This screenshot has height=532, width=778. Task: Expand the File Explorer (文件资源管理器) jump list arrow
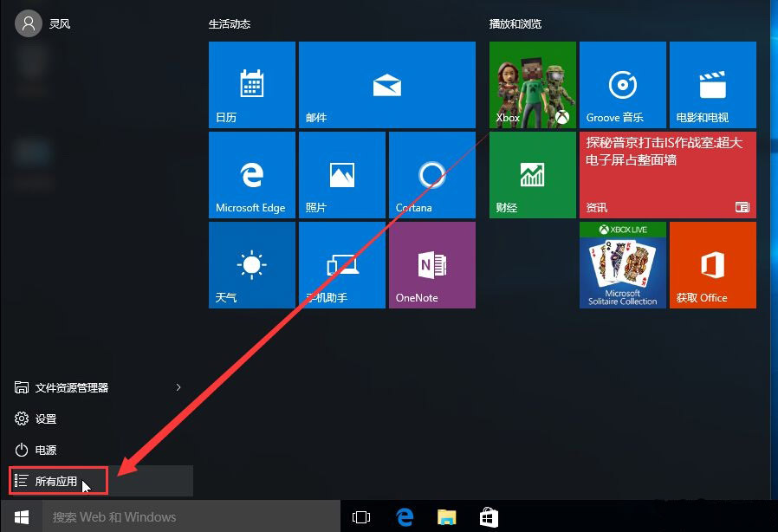178,387
